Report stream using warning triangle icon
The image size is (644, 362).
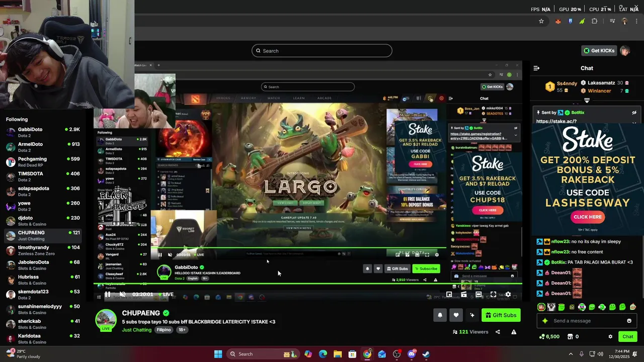514,332
